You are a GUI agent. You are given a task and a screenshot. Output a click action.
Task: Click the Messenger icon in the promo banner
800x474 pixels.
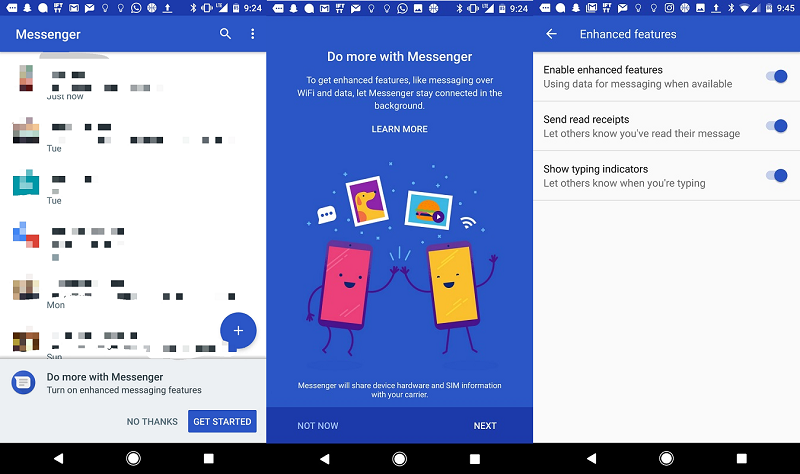(23, 383)
